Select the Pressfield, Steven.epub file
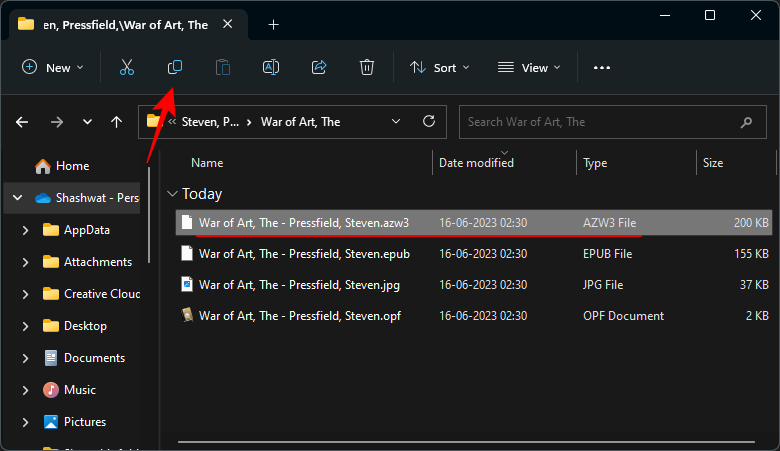Image resolution: width=780 pixels, height=451 pixels. pos(303,254)
